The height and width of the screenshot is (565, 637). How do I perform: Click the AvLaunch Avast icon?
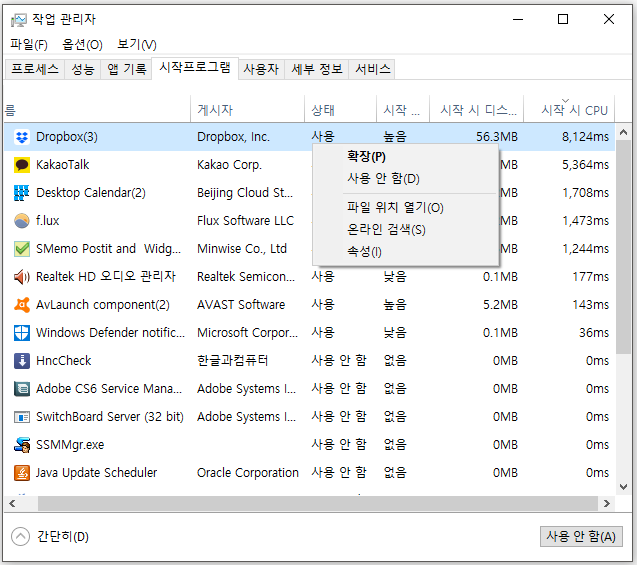[x=22, y=305]
